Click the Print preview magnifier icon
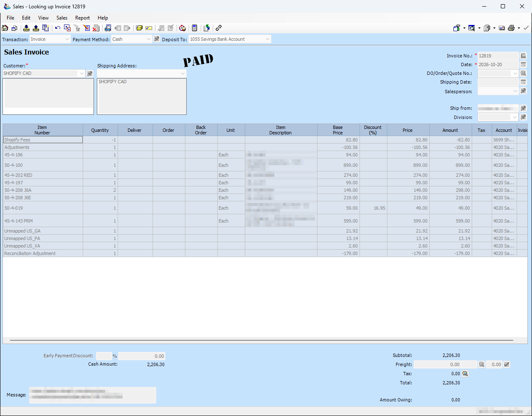Screen dimensions: 532x416 pos(472,28)
